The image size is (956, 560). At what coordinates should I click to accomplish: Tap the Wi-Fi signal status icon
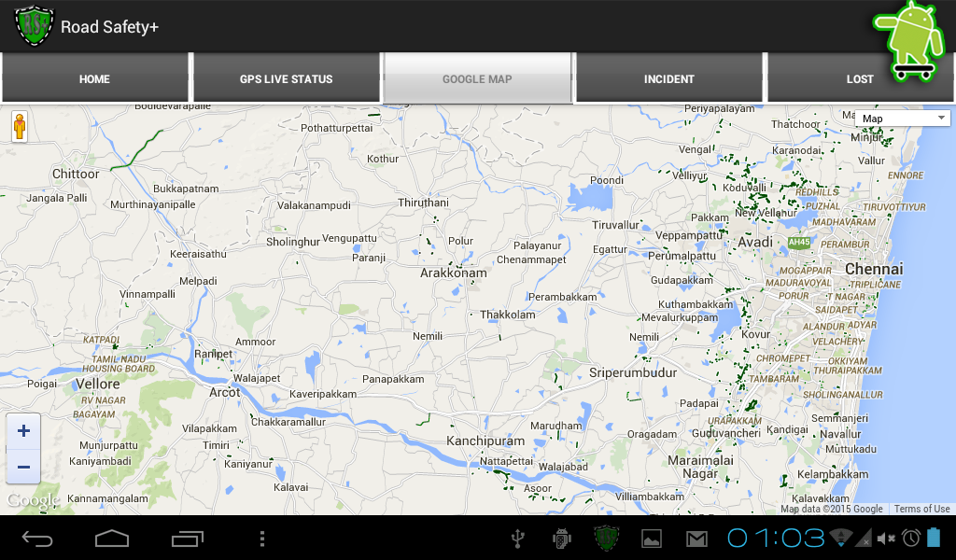(x=842, y=538)
